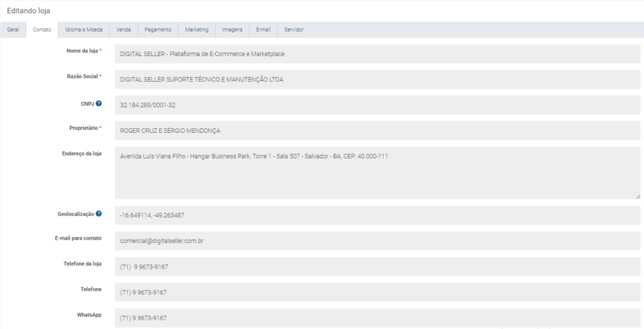Go to the Venda tab
This screenshot has height=329, width=644.
[x=124, y=30]
